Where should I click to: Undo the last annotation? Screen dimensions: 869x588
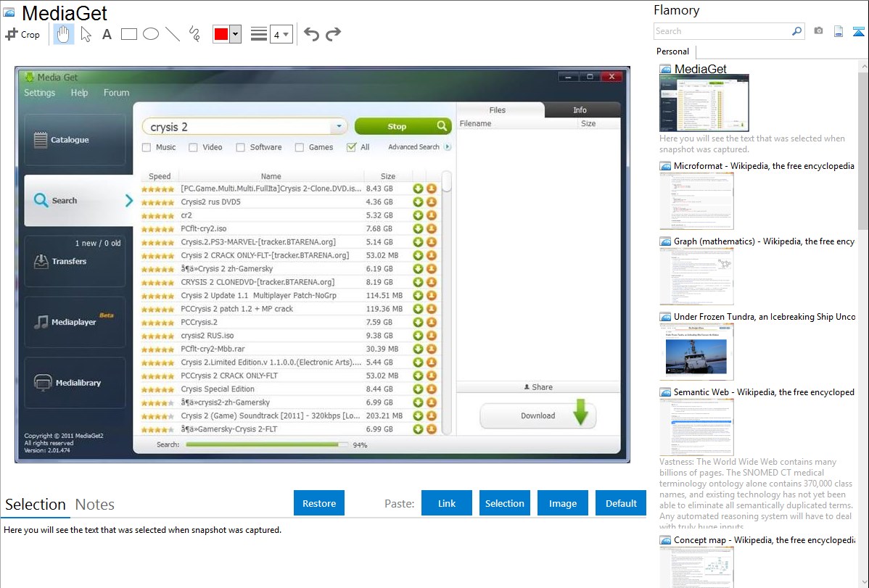[x=311, y=34]
